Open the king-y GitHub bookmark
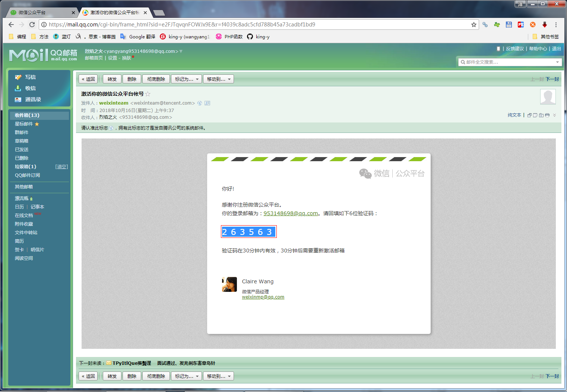 coord(259,36)
